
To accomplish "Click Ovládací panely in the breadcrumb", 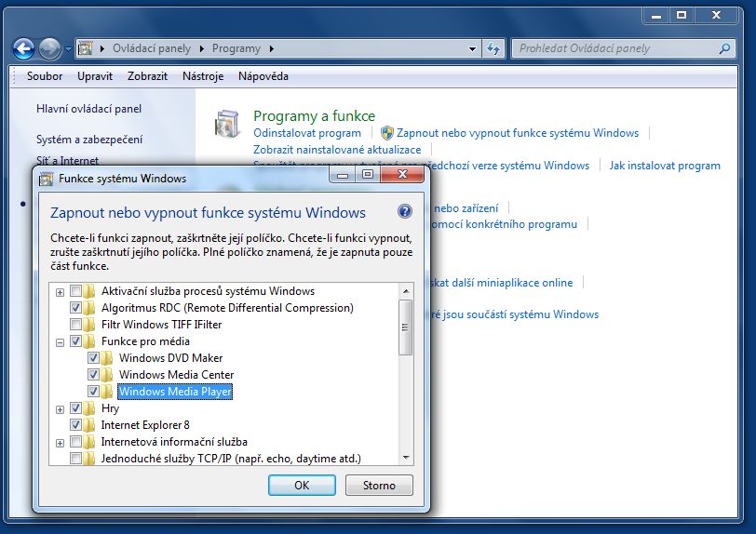I will [152, 48].
